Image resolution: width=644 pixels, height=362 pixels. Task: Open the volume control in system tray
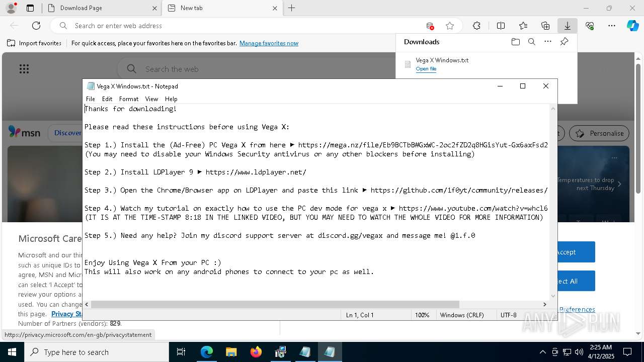(x=579, y=352)
